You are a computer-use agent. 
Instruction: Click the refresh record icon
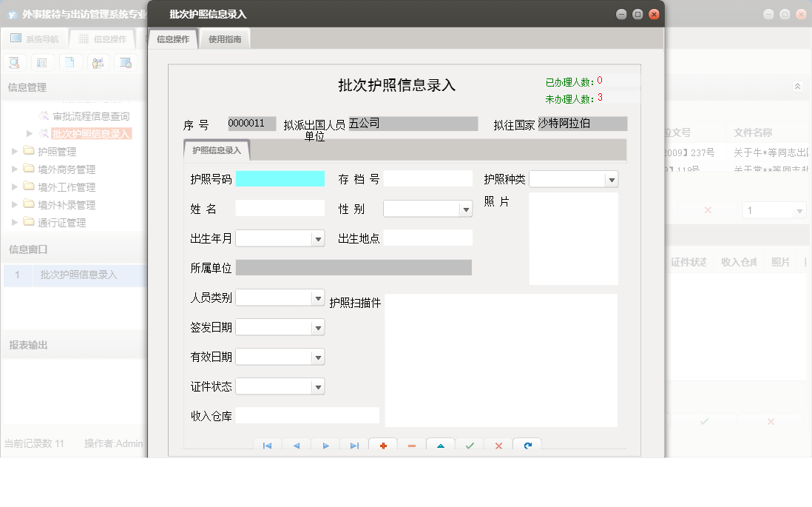[526, 446]
